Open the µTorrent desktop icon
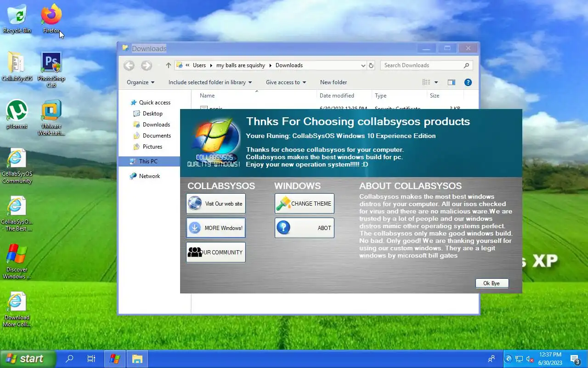 [x=17, y=114]
